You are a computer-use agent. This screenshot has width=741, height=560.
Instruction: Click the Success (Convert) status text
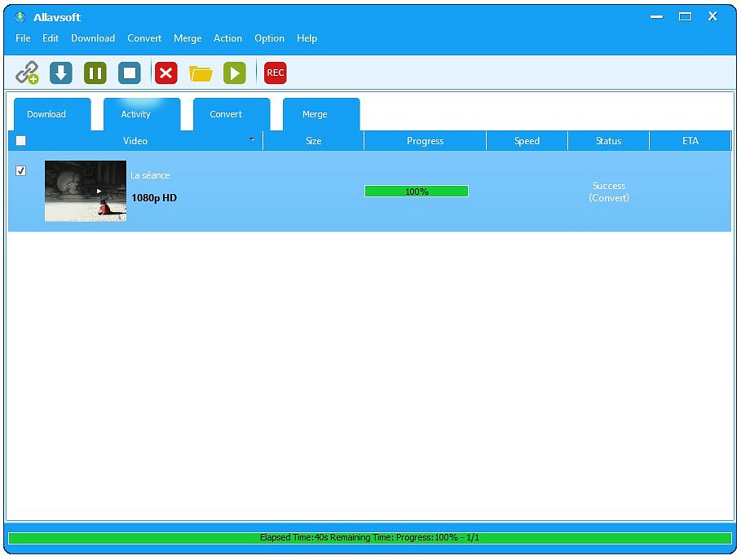pos(608,192)
